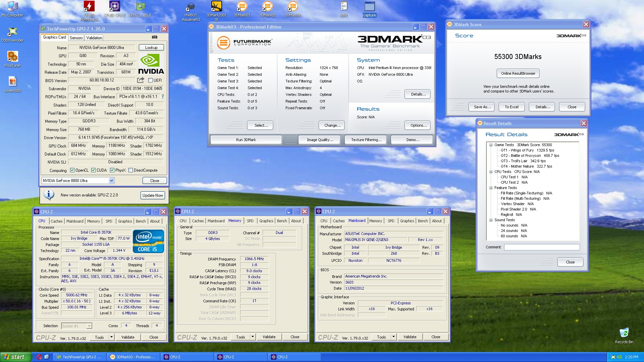Click GPU-Z BIOS save/share arrow icon
Viewport: 644px width, 362px height.
[x=141, y=80]
